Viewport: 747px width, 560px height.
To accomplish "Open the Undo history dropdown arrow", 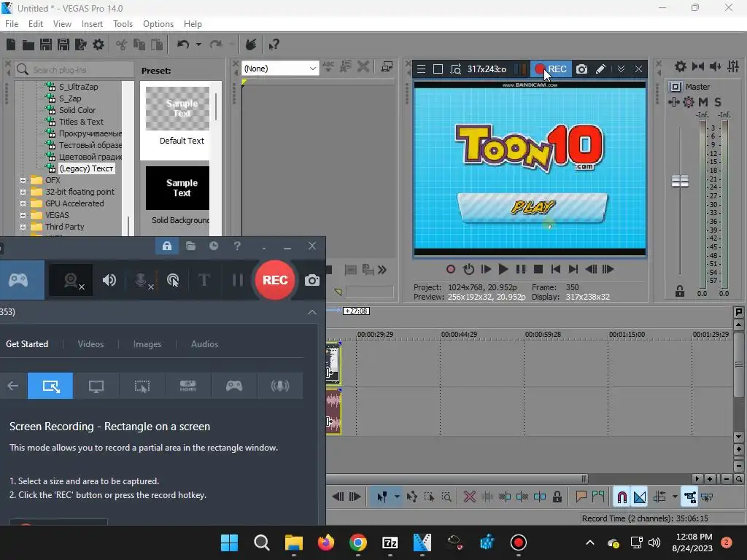I will click(198, 44).
